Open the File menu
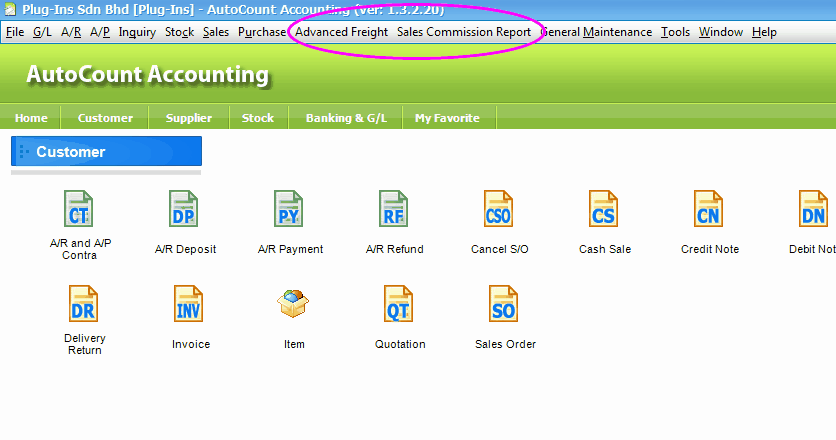 pos(15,32)
